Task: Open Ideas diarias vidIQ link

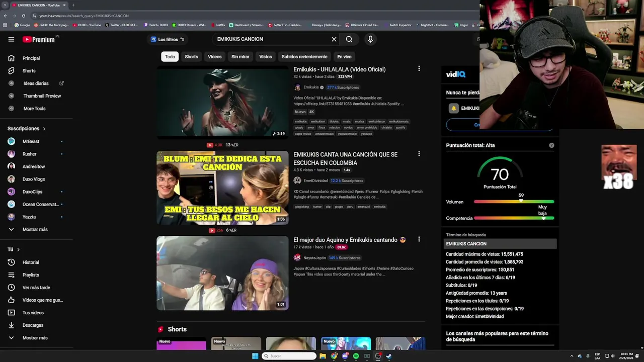Action: (36, 83)
